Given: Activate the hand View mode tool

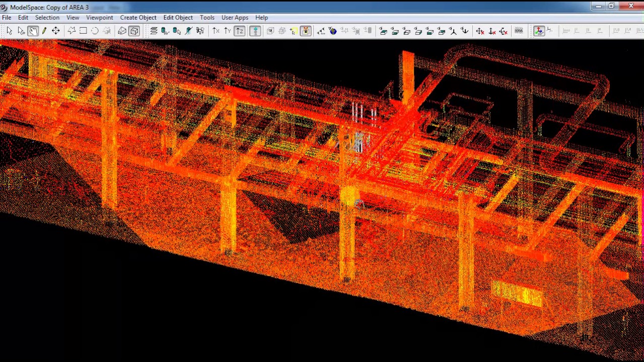Looking at the screenshot, I should point(33,31).
